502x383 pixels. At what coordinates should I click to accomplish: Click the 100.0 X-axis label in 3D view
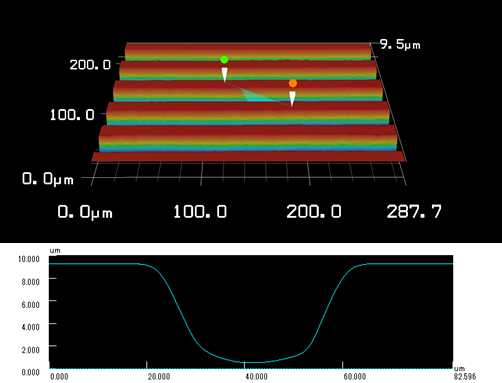click(x=200, y=211)
